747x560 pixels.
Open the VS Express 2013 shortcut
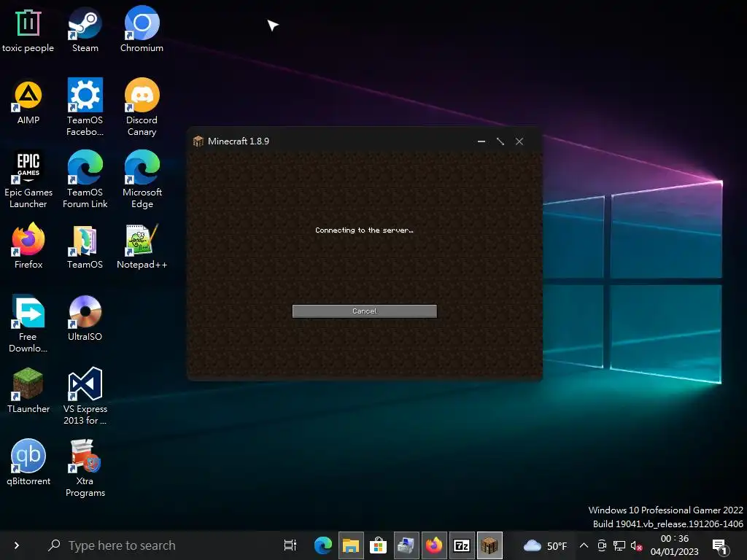[x=85, y=396]
